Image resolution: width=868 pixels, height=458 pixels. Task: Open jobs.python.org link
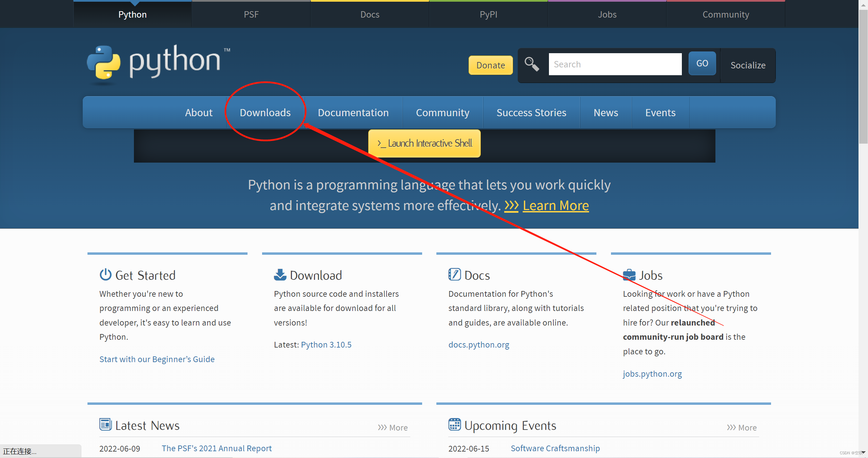pos(652,374)
